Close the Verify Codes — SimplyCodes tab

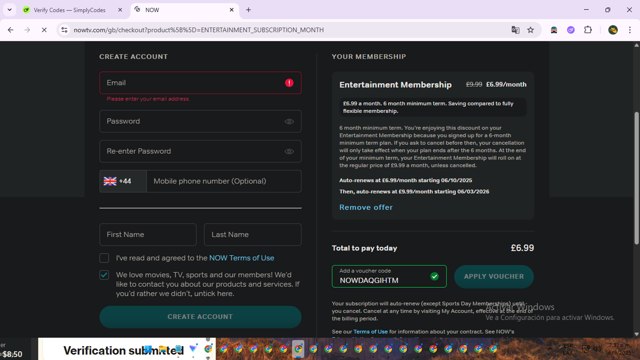click(x=120, y=10)
